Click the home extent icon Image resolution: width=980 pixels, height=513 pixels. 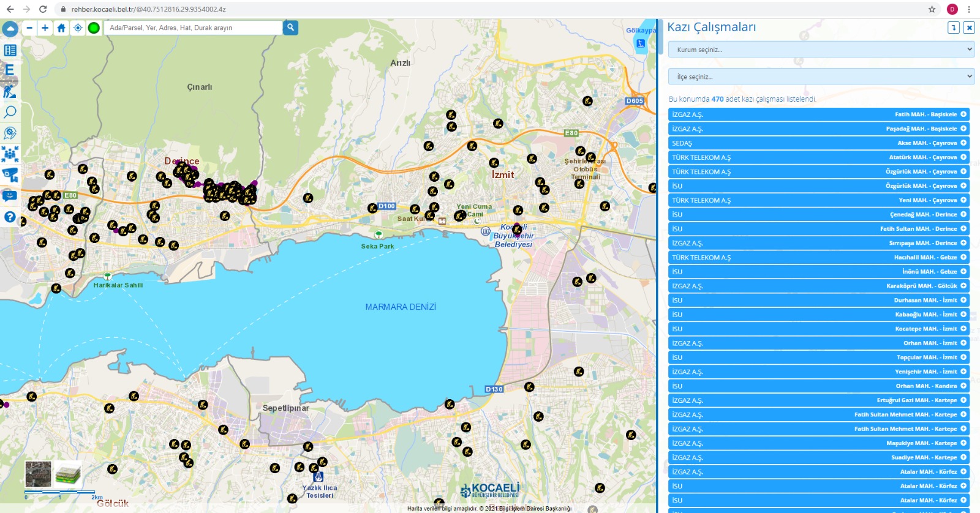[61, 28]
